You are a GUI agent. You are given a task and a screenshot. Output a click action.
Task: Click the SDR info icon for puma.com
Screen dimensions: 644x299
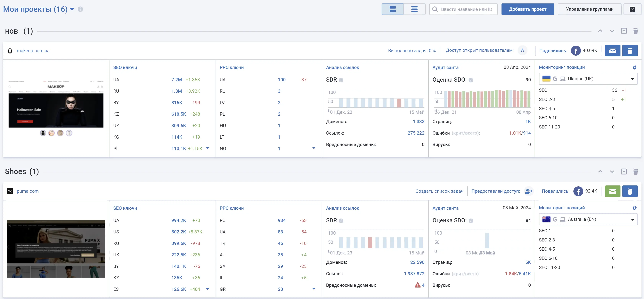point(341,221)
